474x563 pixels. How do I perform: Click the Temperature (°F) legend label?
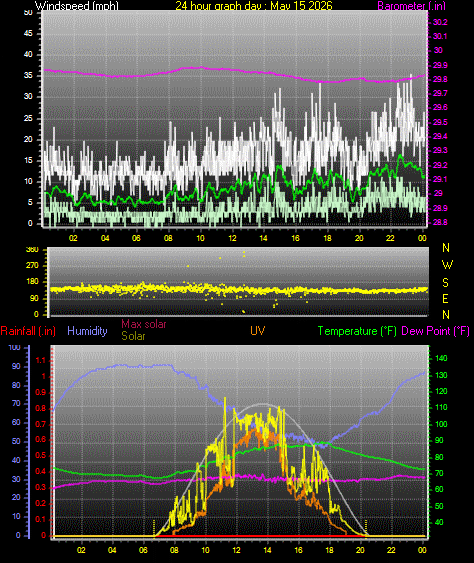coord(357,331)
